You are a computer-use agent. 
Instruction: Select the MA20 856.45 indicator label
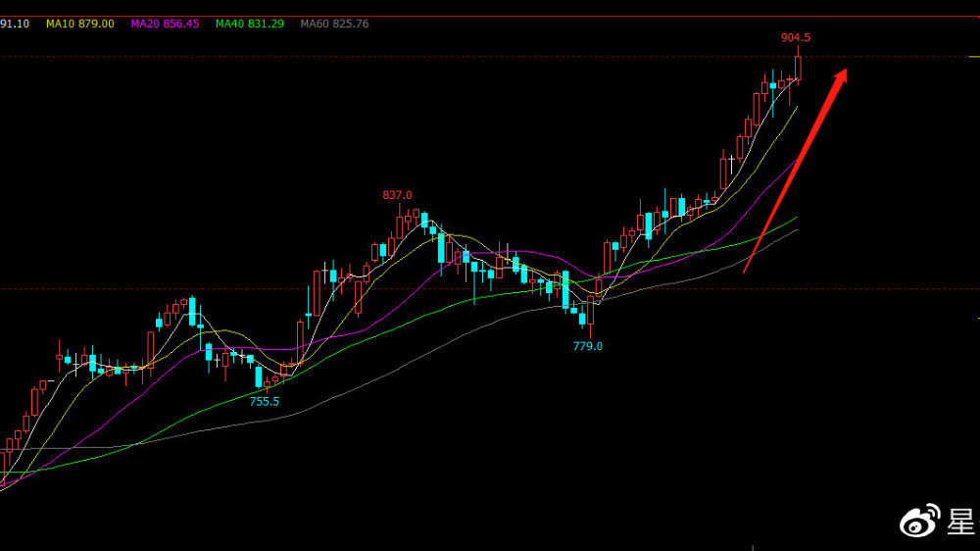pos(165,24)
